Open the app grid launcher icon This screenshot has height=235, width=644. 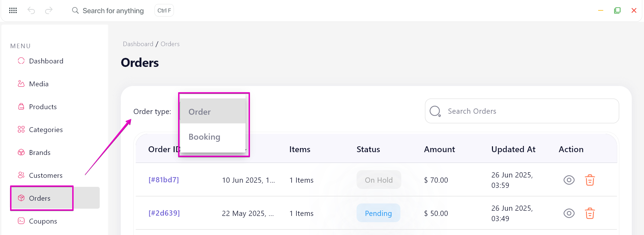[13, 10]
